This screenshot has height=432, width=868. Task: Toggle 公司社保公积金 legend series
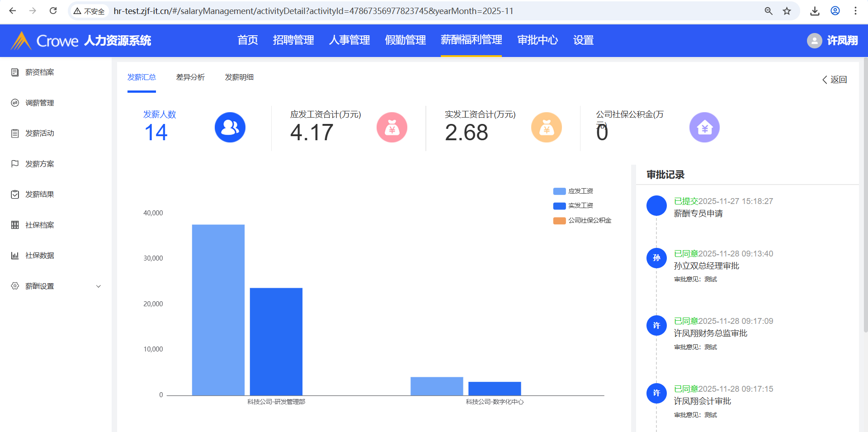(582, 221)
